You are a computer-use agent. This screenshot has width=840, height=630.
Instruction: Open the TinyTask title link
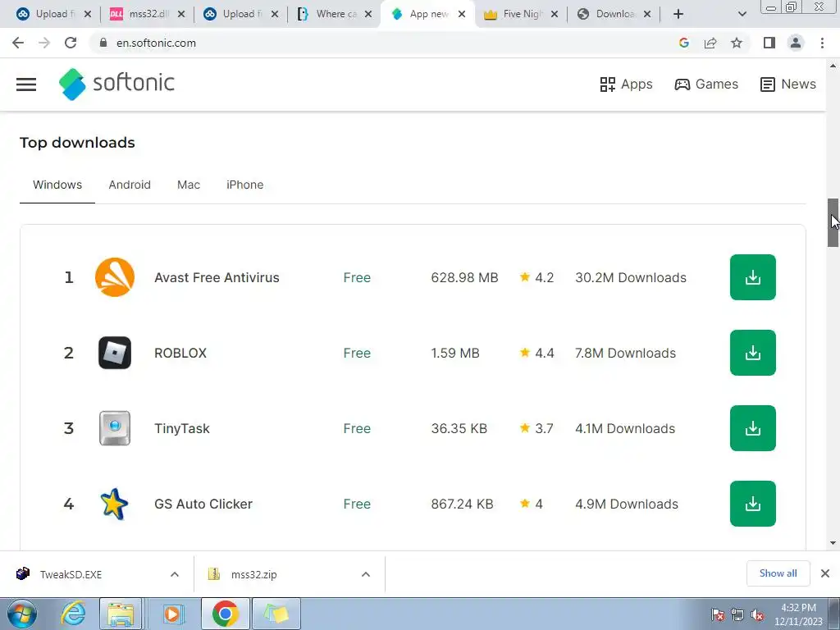coord(182,428)
